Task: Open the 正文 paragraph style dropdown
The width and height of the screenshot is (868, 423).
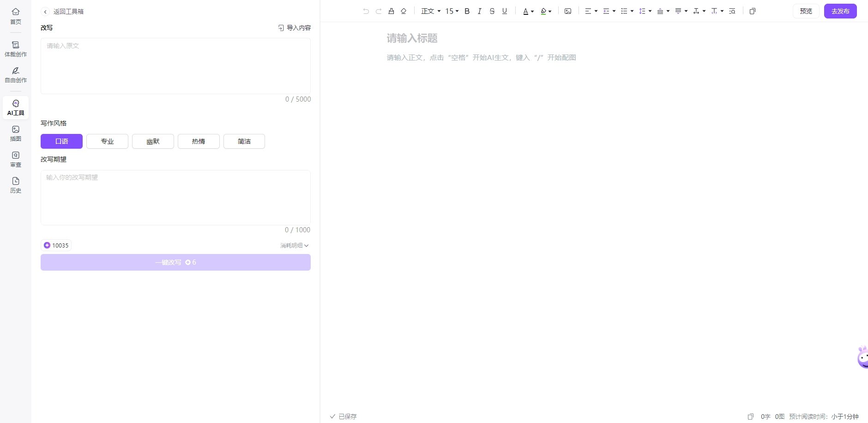Action: coord(430,11)
